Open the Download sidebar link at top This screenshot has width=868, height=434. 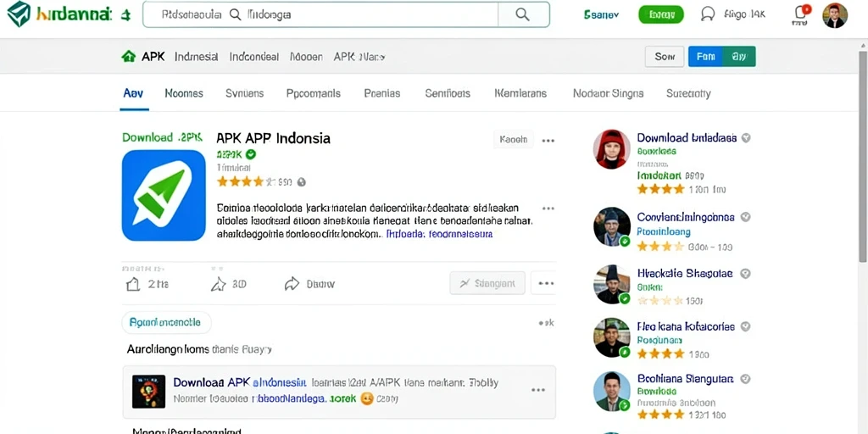(687, 138)
